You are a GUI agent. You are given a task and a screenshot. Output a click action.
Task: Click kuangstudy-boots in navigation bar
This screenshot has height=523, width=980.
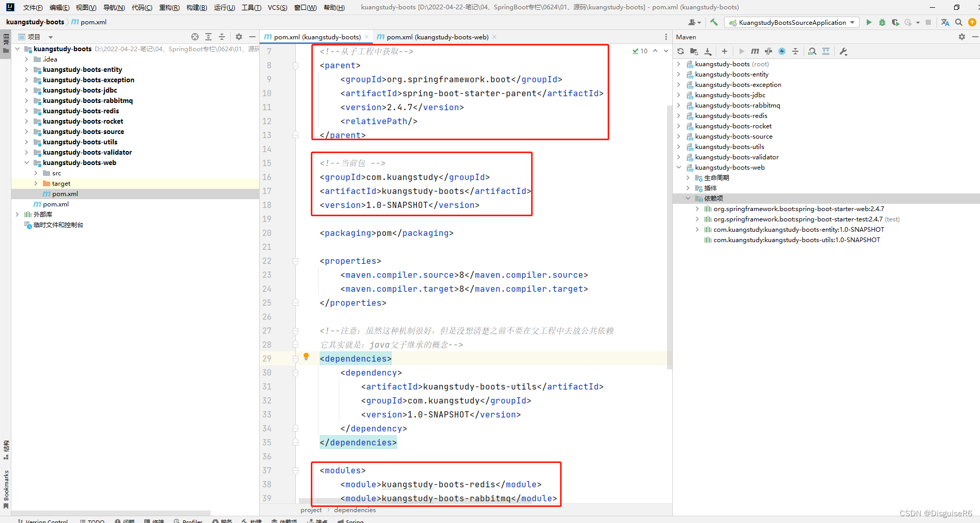pyautogui.click(x=35, y=22)
